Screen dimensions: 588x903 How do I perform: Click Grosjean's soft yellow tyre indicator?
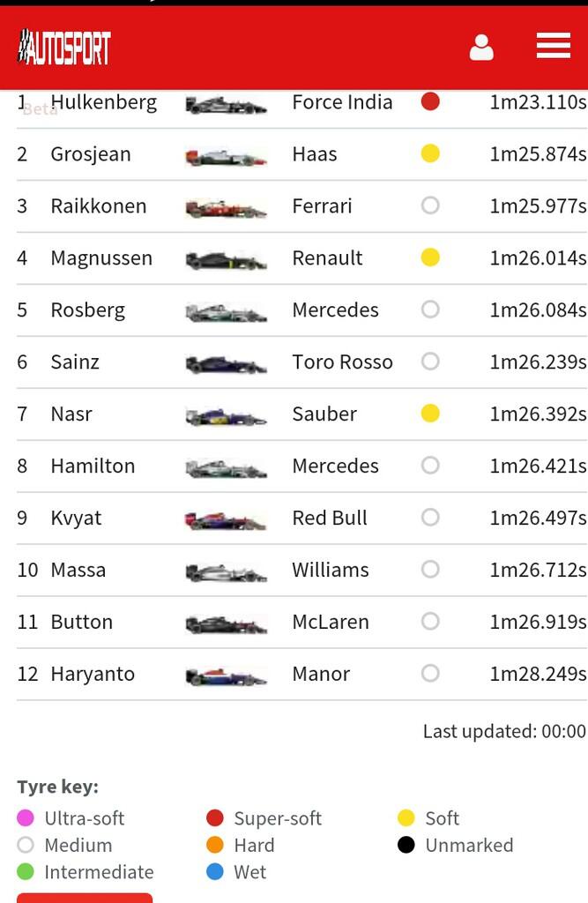coord(430,153)
